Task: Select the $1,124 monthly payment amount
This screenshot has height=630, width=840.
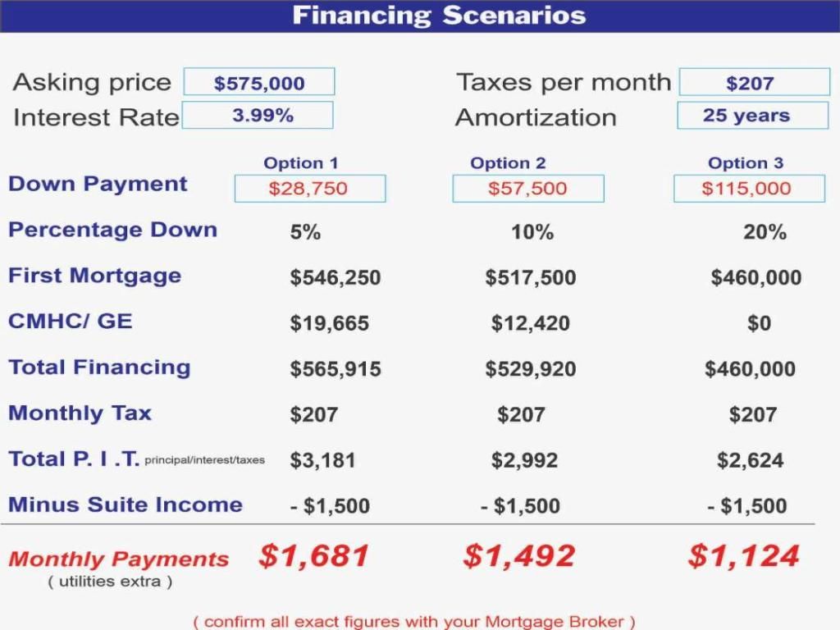Action: tap(743, 556)
